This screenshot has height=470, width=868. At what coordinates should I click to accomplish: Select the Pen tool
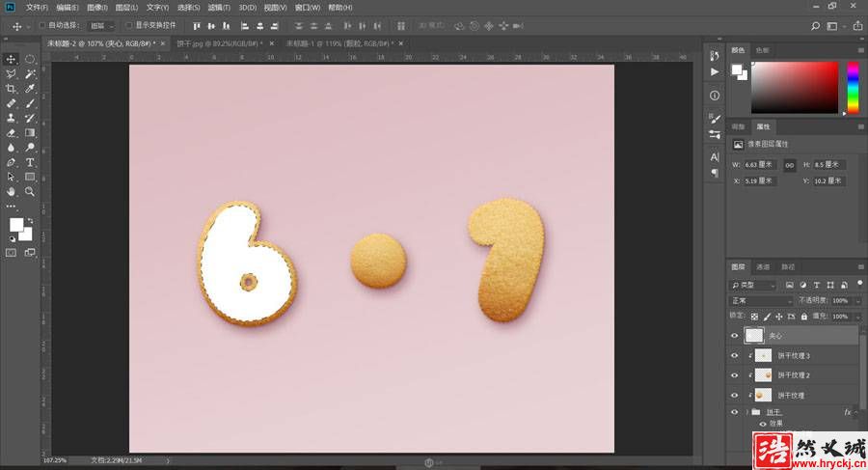coord(11,162)
